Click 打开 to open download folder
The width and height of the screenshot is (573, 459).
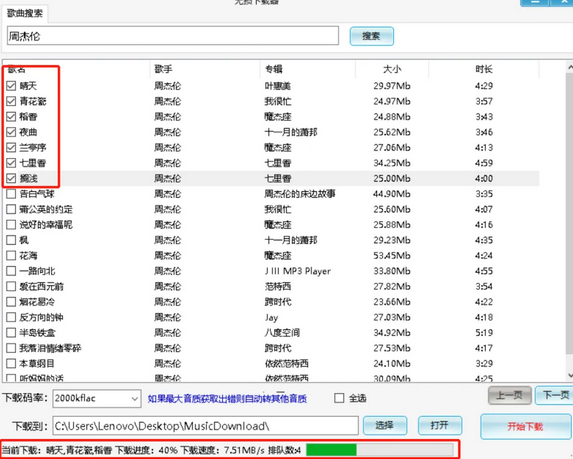pyautogui.click(x=440, y=425)
